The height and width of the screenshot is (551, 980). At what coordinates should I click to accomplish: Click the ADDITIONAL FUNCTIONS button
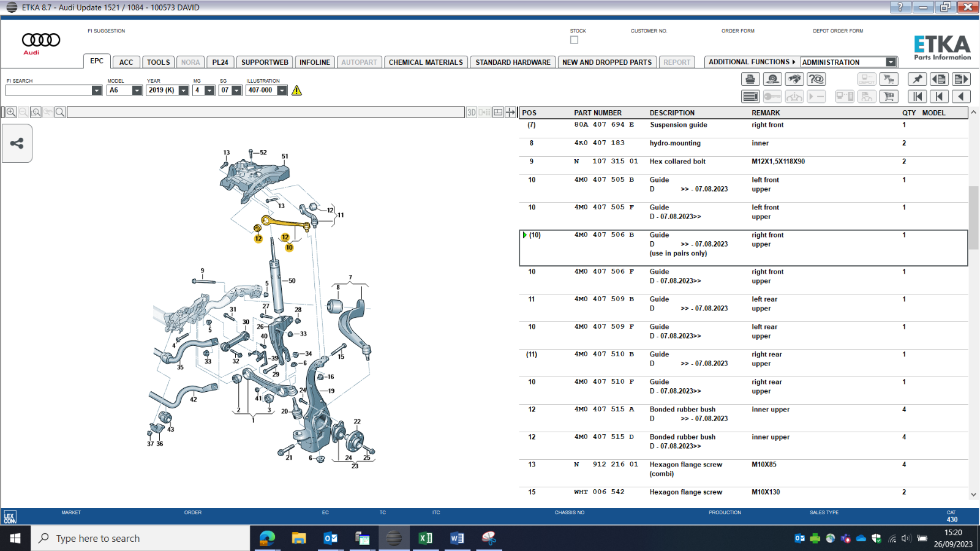(x=752, y=62)
